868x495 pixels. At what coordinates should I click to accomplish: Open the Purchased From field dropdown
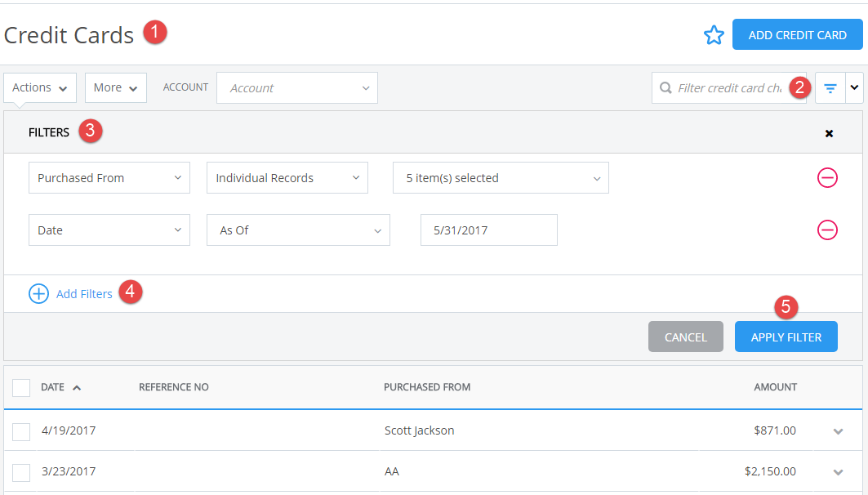pyautogui.click(x=109, y=178)
